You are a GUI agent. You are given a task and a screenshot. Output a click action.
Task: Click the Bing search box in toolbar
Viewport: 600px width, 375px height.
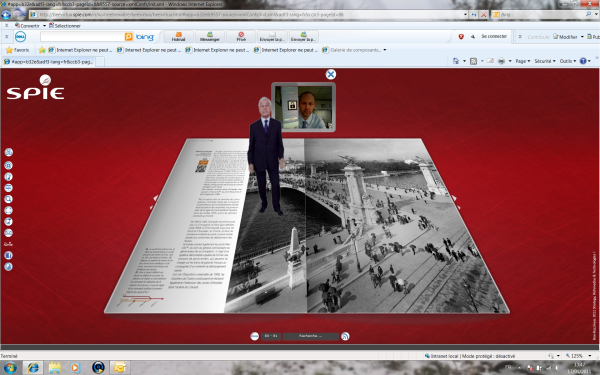(x=82, y=37)
